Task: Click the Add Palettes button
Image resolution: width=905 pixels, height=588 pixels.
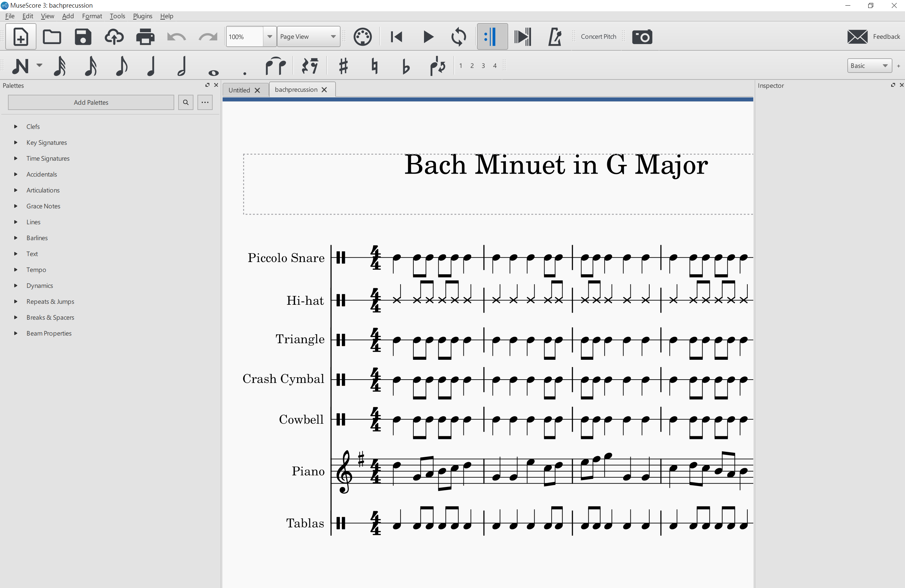Action: pyautogui.click(x=91, y=102)
